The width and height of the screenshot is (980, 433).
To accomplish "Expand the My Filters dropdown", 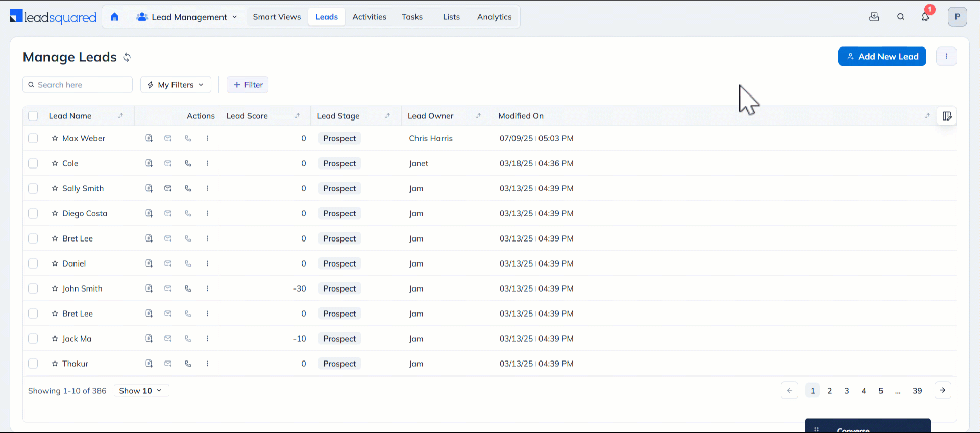I will (x=176, y=85).
